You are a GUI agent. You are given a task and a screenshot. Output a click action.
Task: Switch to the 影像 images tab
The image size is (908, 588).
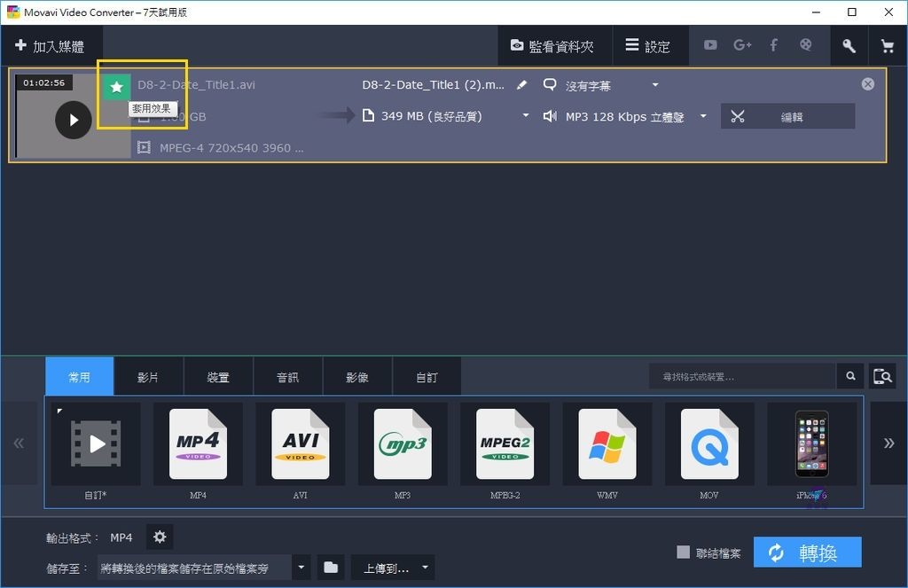point(356,377)
